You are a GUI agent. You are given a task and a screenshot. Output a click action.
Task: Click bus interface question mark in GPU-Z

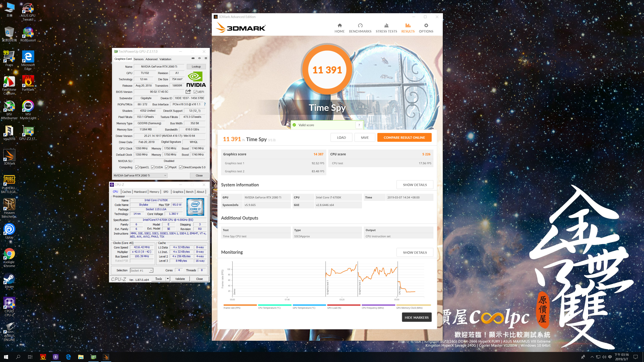[205, 104]
